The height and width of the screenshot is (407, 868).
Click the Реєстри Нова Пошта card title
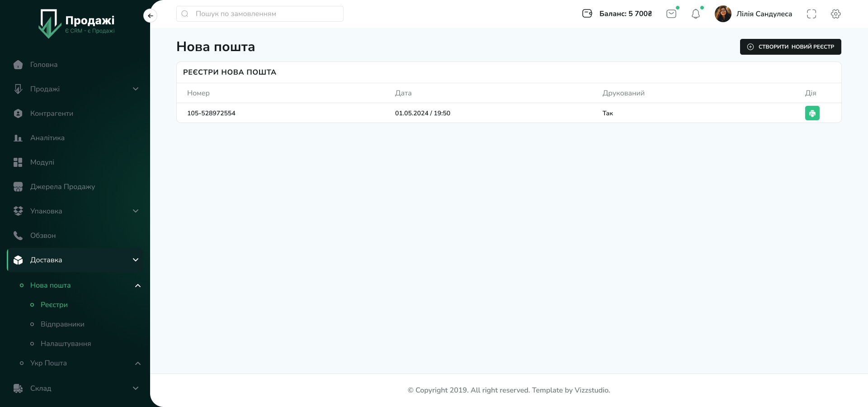coord(230,72)
